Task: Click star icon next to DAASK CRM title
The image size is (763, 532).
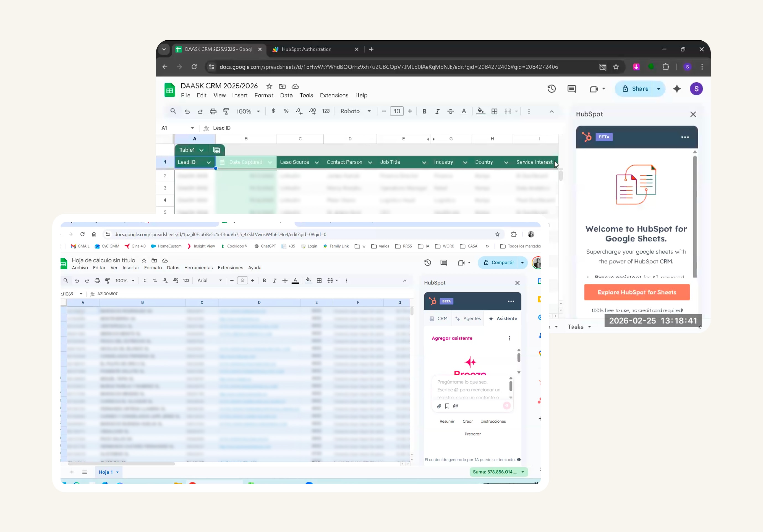Action: click(269, 86)
